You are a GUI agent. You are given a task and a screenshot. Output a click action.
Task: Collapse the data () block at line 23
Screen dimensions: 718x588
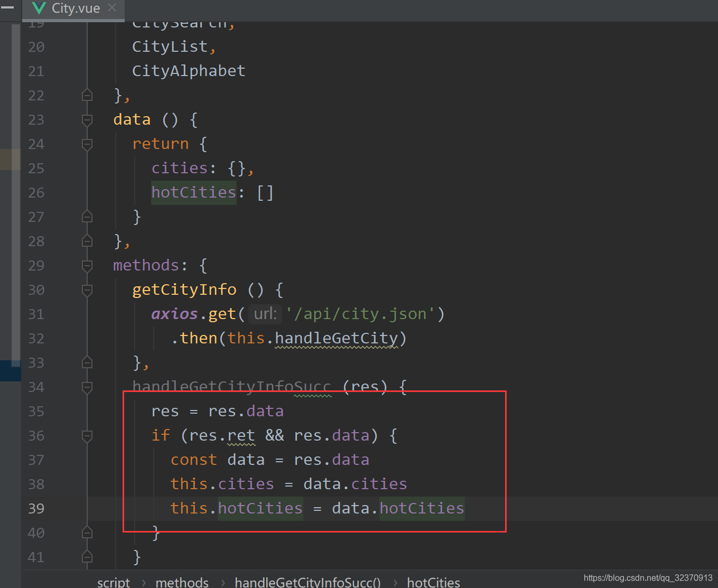tap(87, 120)
